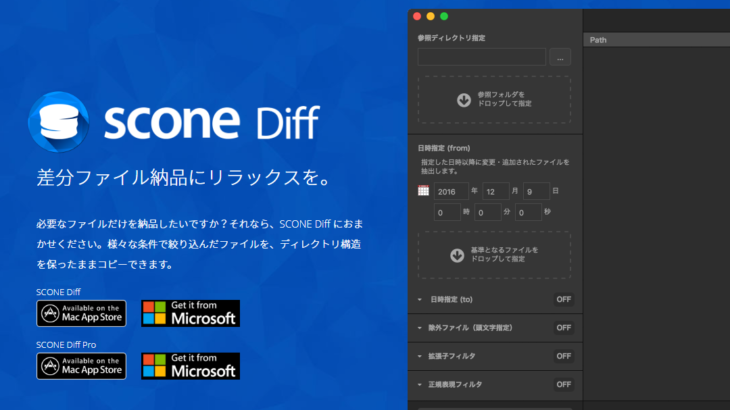The height and width of the screenshot is (410, 730).
Task: Toggle the 日時指定 (to) OFF switch
Action: (563, 299)
